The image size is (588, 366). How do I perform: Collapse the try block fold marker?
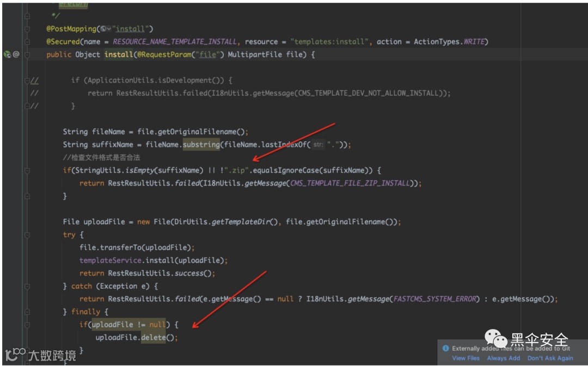point(27,235)
